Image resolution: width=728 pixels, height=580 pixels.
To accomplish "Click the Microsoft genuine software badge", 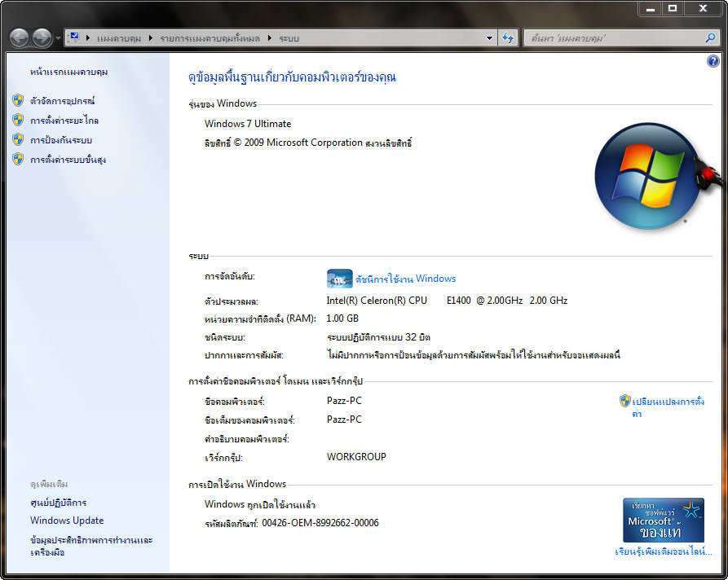I will tap(663, 521).
